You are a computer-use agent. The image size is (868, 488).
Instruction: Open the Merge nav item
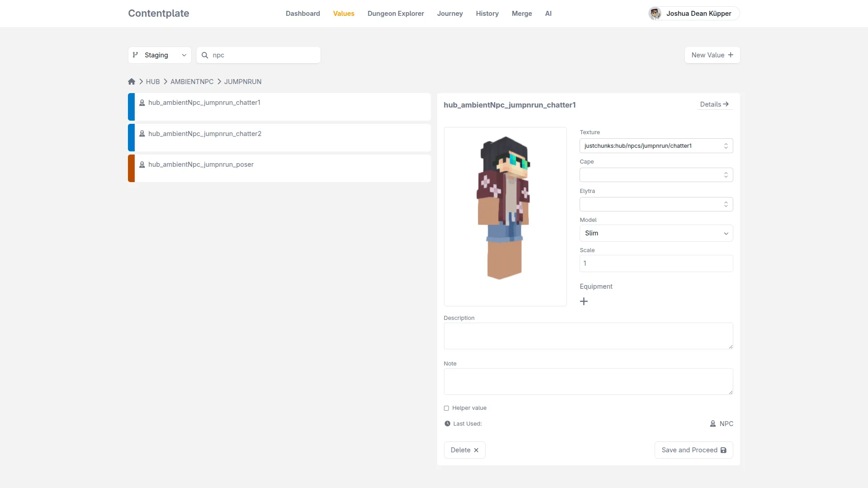point(522,14)
